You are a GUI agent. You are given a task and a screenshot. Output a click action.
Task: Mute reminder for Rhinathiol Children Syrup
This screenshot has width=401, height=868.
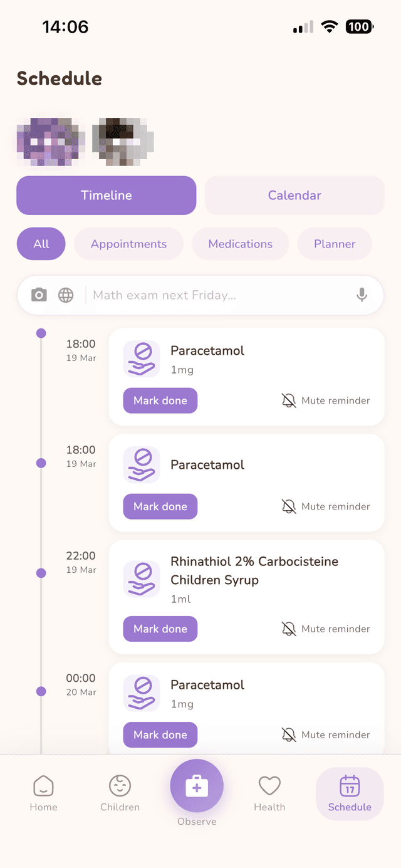326,629
